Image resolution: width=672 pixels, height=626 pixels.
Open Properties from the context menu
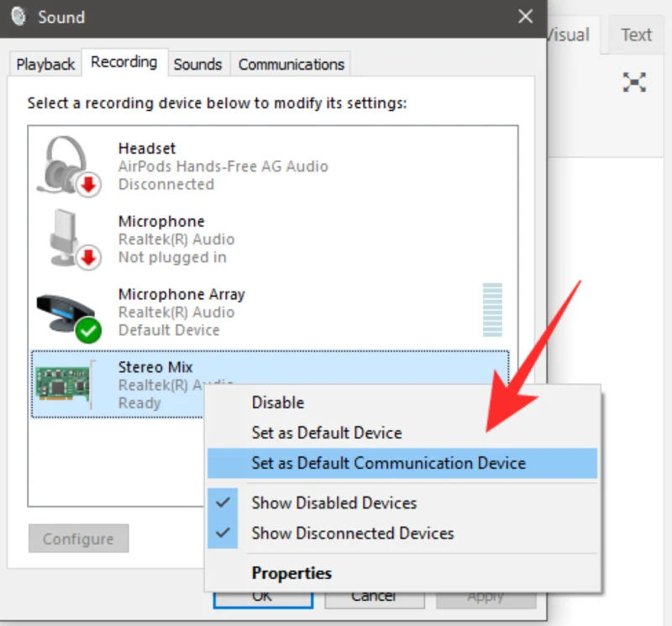(291, 573)
